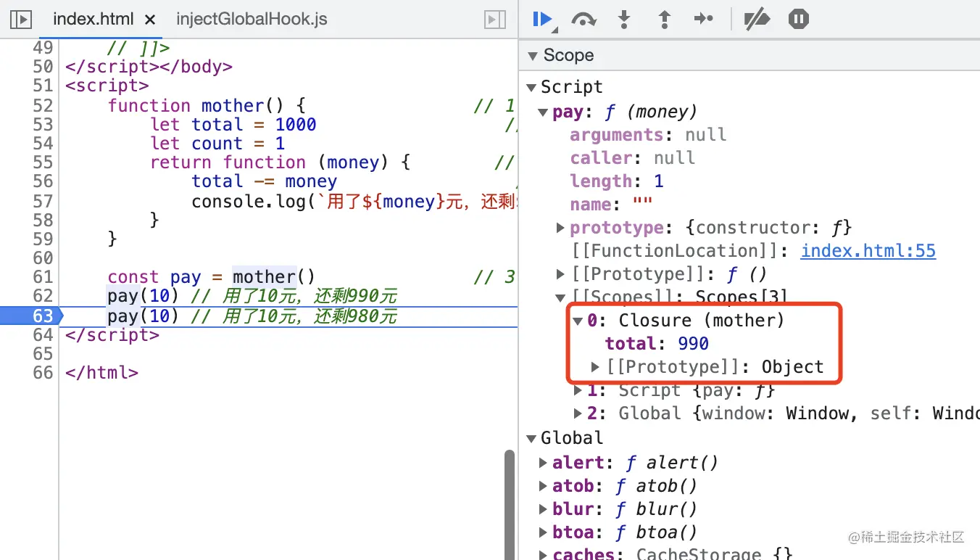Image resolution: width=980 pixels, height=560 pixels.
Task: Collapse the Closure (mother) scope
Action: [578, 321]
